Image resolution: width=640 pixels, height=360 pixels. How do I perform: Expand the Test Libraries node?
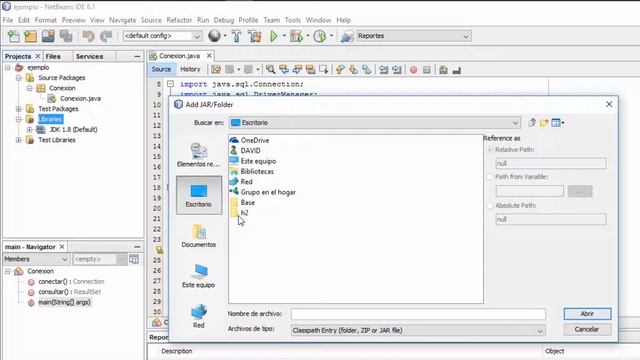19,140
